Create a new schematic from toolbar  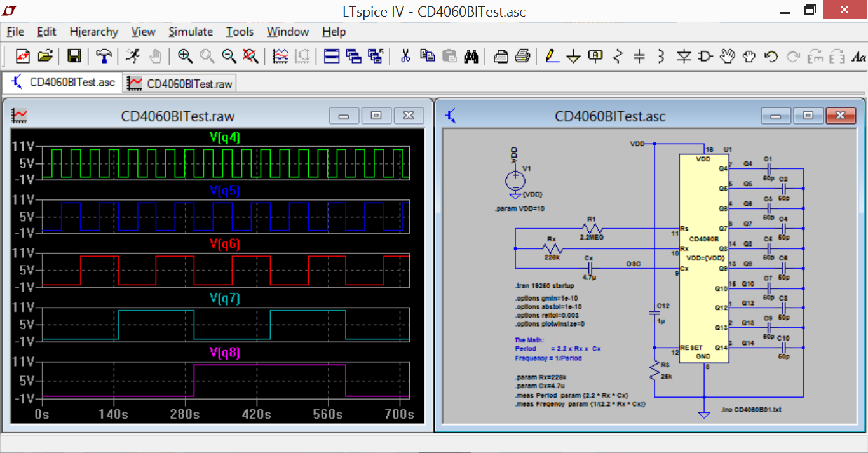[23, 57]
